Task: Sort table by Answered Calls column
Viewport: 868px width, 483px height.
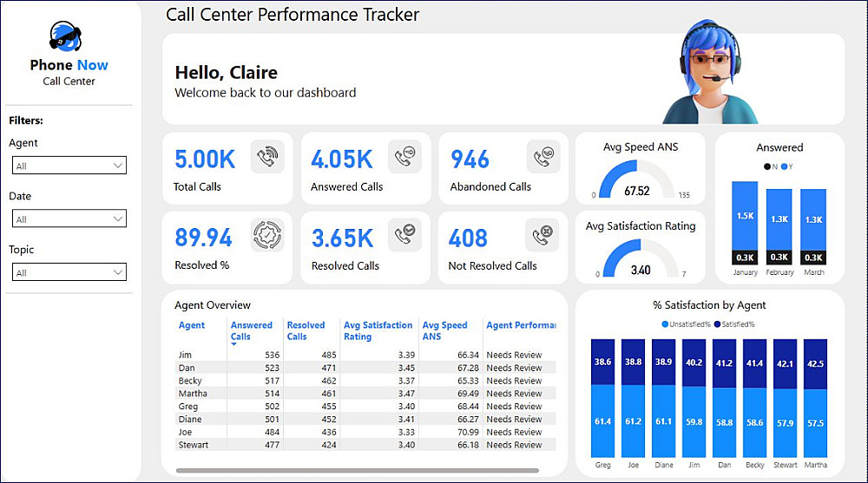Action: [x=251, y=330]
